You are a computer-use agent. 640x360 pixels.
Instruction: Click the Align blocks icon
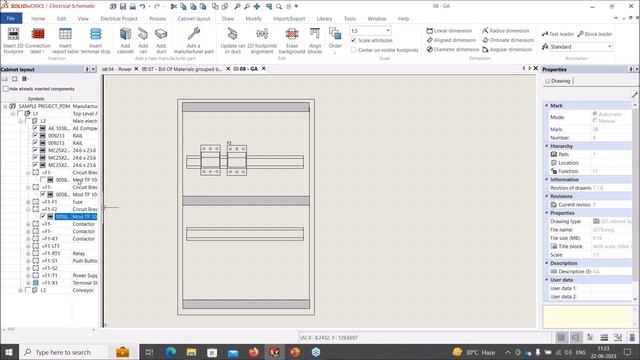click(315, 34)
